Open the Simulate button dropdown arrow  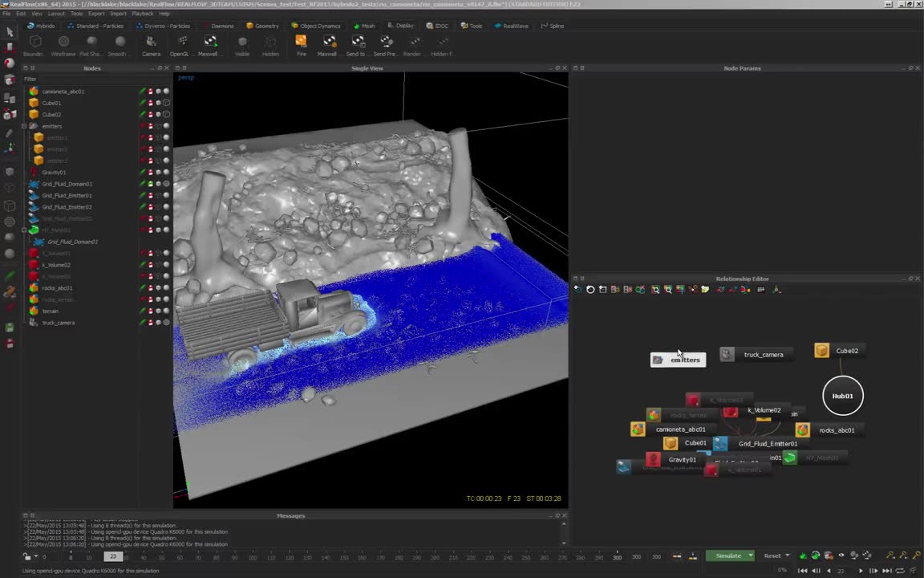pyautogui.click(x=751, y=556)
